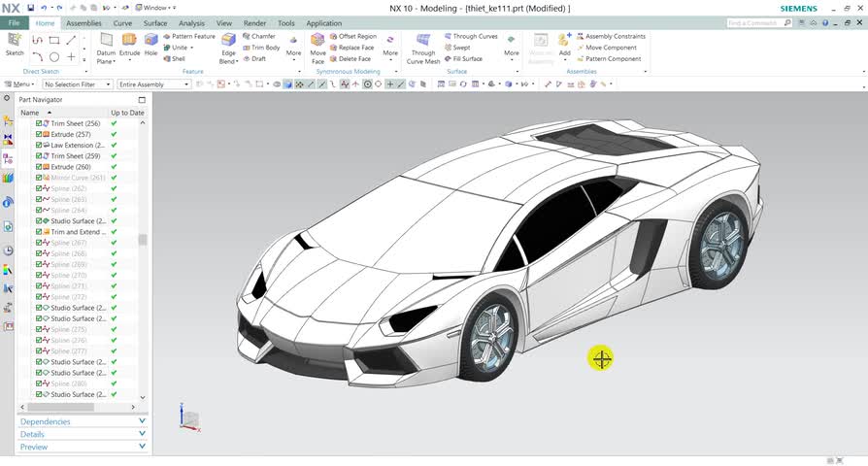The image size is (868, 466).
Task: Toggle checkbox for Trim Sheet (256)
Action: point(39,123)
